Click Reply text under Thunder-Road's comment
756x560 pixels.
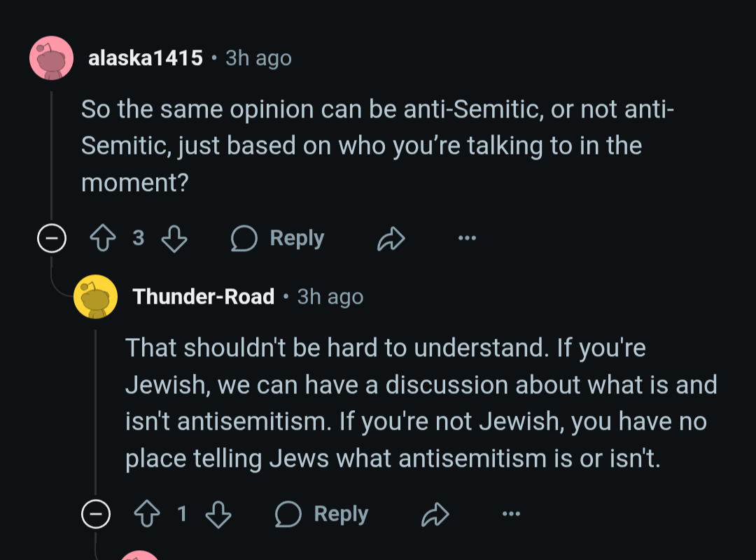coord(342,514)
